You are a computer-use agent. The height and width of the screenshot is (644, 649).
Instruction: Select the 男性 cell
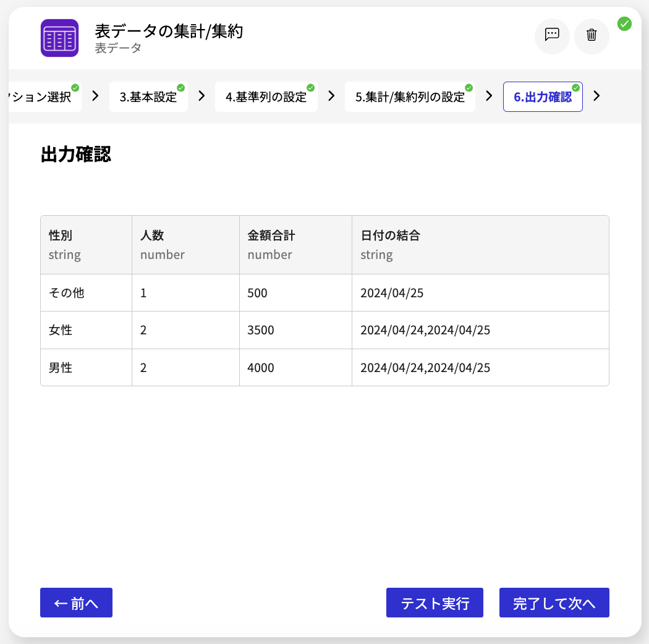[86, 368]
